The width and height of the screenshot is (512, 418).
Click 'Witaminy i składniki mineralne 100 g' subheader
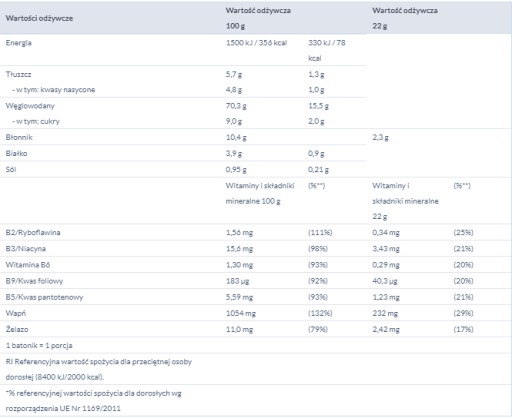tap(260, 193)
